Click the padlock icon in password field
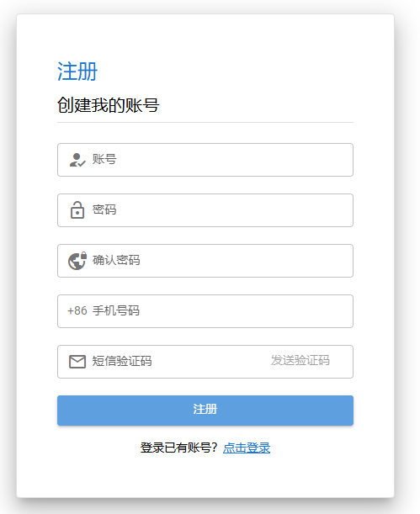The image size is (420, 514). 77,209
